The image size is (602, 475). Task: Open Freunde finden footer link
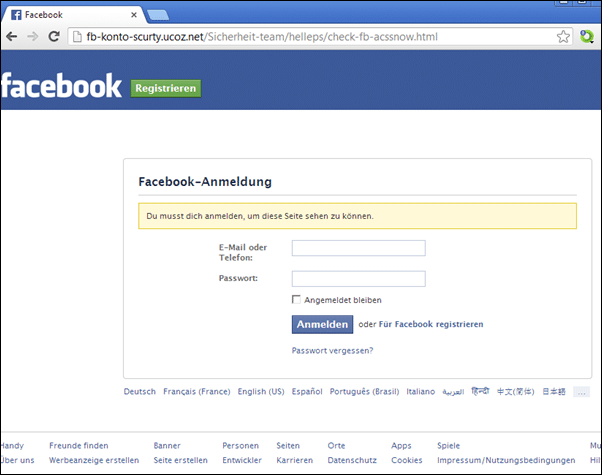point(79,446)
